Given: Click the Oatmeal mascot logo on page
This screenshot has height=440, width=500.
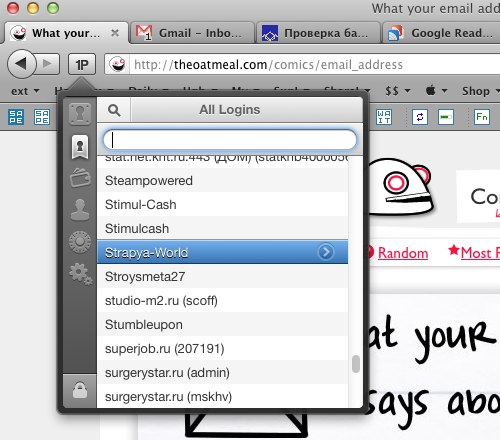Looking at the screenshot, I should point(400,187).
